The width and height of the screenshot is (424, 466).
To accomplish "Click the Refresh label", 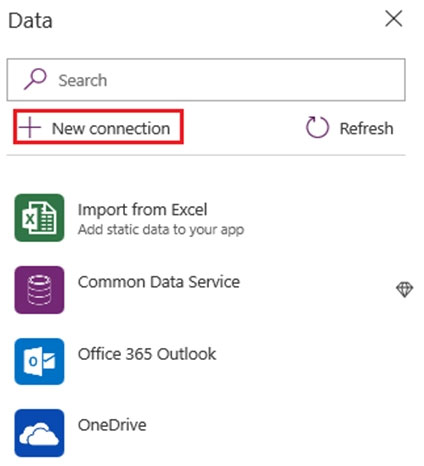I will click(x=366, y=128).
